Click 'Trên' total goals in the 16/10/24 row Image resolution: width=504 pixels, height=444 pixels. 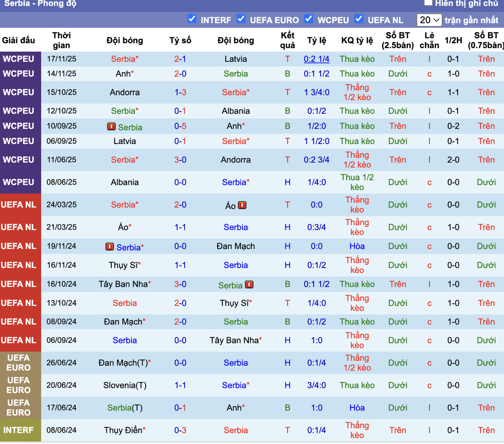click(x=398, y=284)
